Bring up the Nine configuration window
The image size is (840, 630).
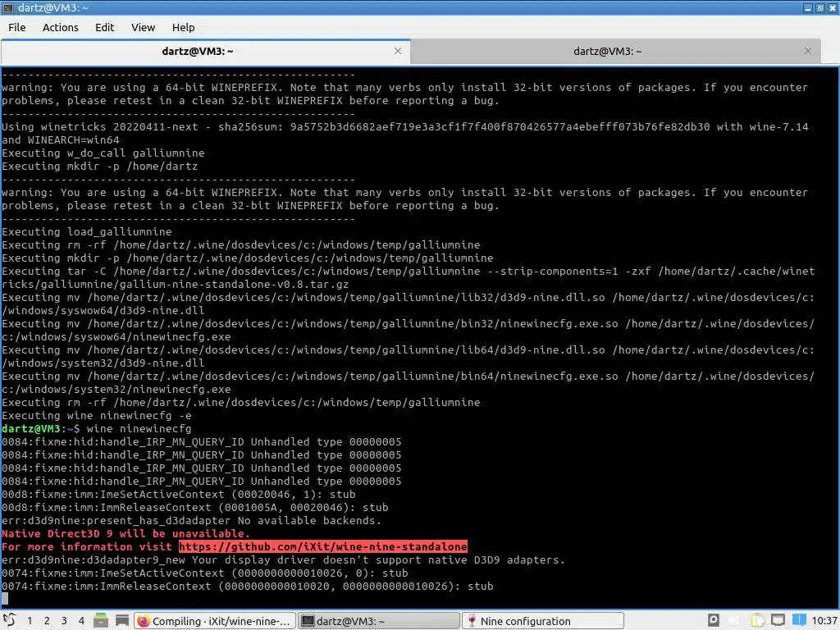543,621
